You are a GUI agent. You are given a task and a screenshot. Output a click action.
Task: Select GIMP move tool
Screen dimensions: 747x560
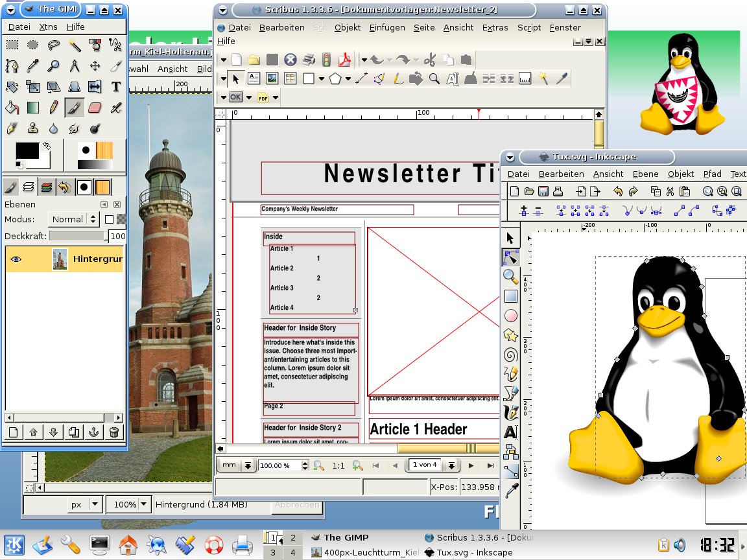(95, 65)
